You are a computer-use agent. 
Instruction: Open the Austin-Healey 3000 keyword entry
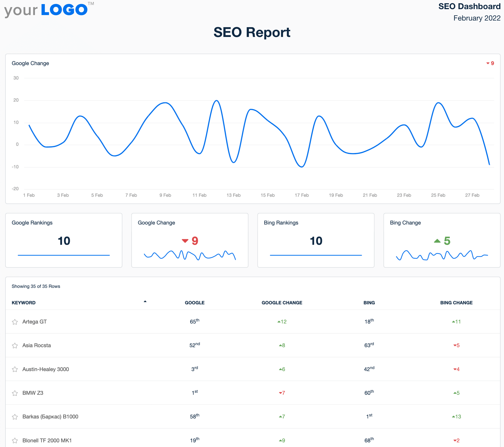click(x=46, y=369)
